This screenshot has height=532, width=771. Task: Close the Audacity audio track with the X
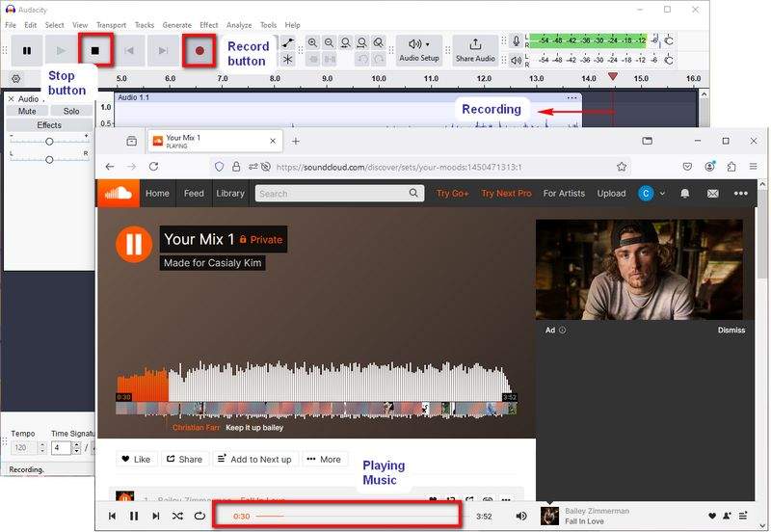coord(11,99)
